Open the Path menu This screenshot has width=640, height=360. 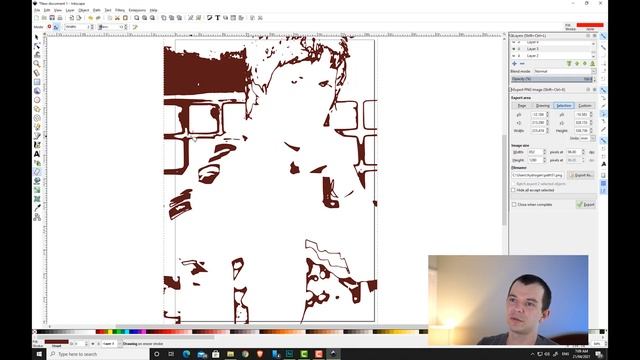tap(97, 10)
